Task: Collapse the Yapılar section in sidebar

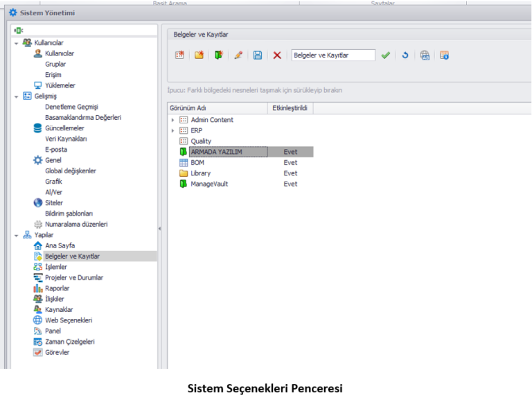Action: 16,235
